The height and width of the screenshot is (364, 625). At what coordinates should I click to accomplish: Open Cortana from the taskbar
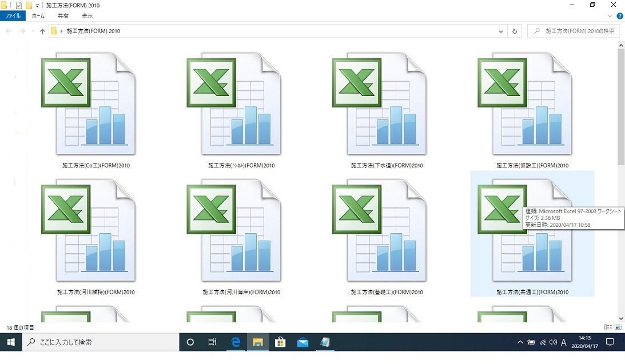point(190,342)
